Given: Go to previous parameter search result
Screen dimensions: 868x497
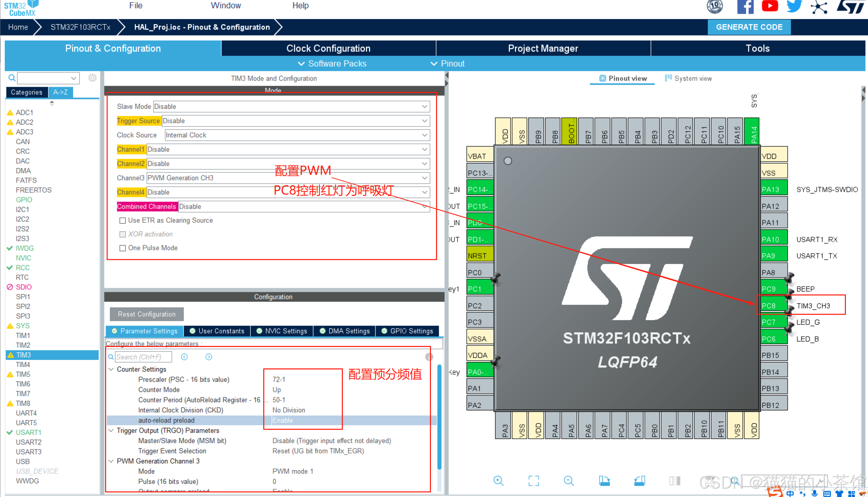Looking at the screenshot, I should pos(184,357).
